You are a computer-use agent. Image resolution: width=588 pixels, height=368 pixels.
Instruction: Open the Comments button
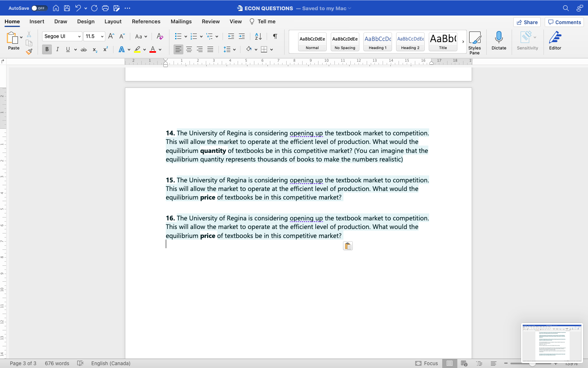(564, 22)
